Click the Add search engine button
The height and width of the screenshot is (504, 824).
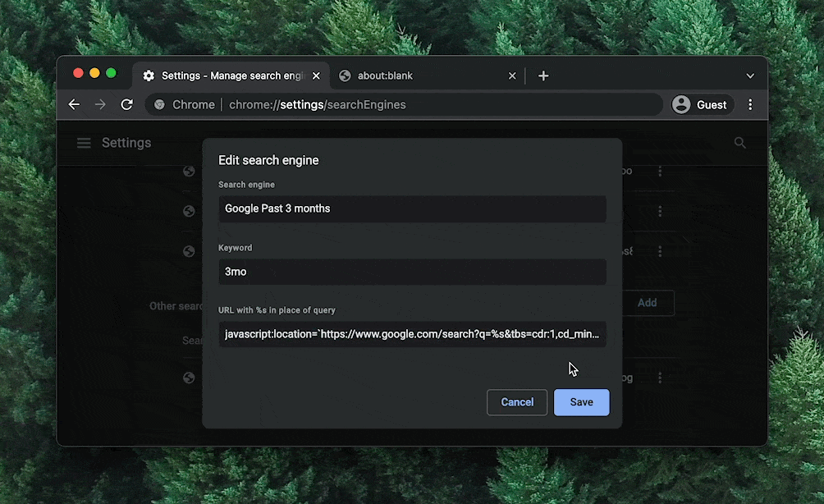coord(647,303)
